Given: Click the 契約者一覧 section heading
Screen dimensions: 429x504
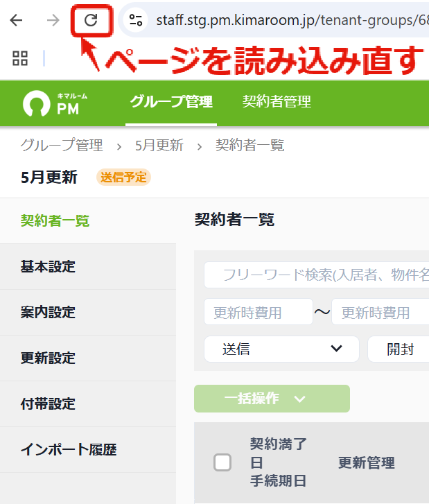Looking at the screenshot, I should click(x=234, y=220).
